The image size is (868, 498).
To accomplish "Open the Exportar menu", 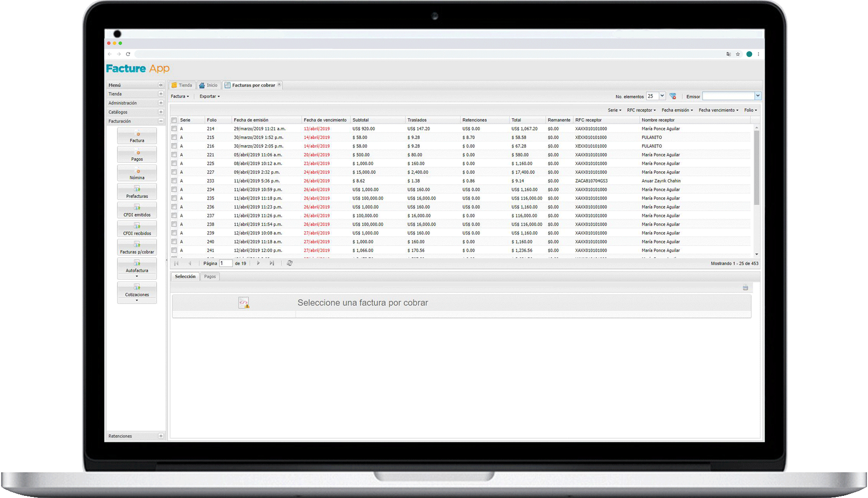I will tap(209, 97).
